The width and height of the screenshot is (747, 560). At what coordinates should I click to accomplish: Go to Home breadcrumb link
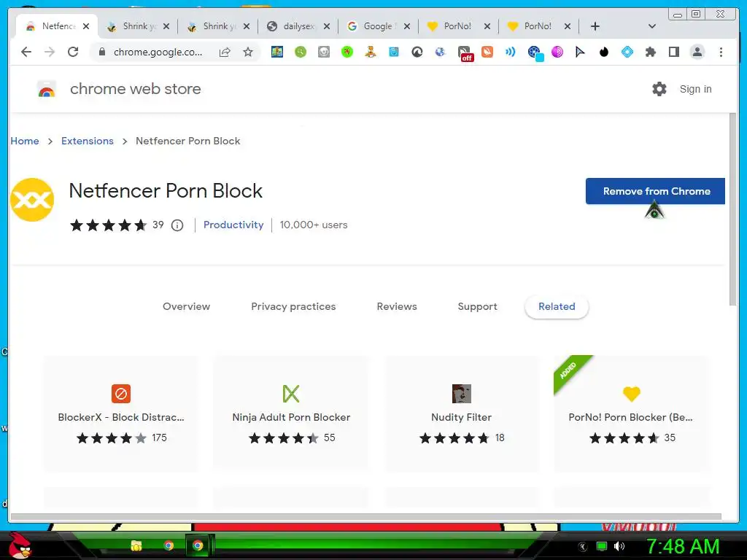click(25, 141)
